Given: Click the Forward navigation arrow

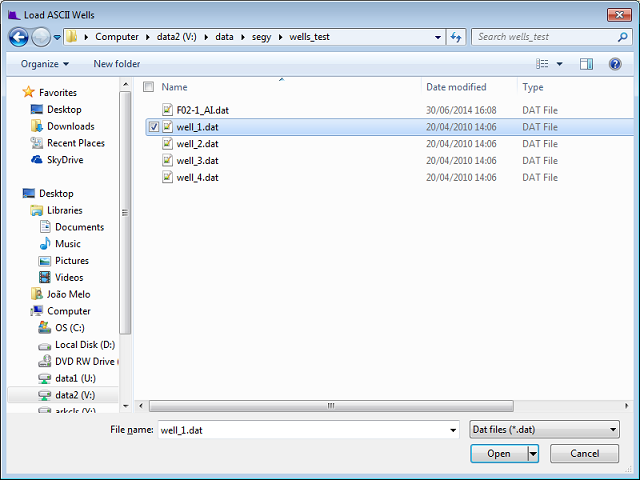Looking at the screenshot, I should (x=41, y=38).
